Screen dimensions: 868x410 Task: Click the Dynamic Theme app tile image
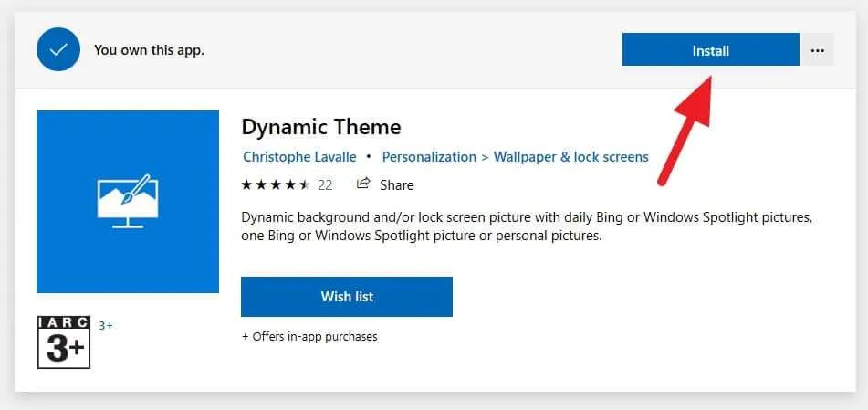click(128, 202)
